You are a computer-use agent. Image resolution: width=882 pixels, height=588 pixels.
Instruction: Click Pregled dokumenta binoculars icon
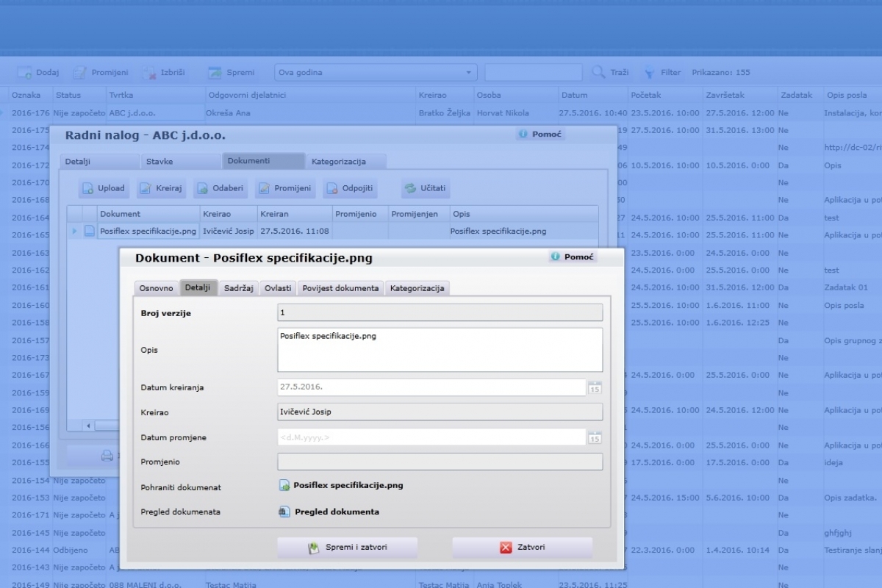284,512
